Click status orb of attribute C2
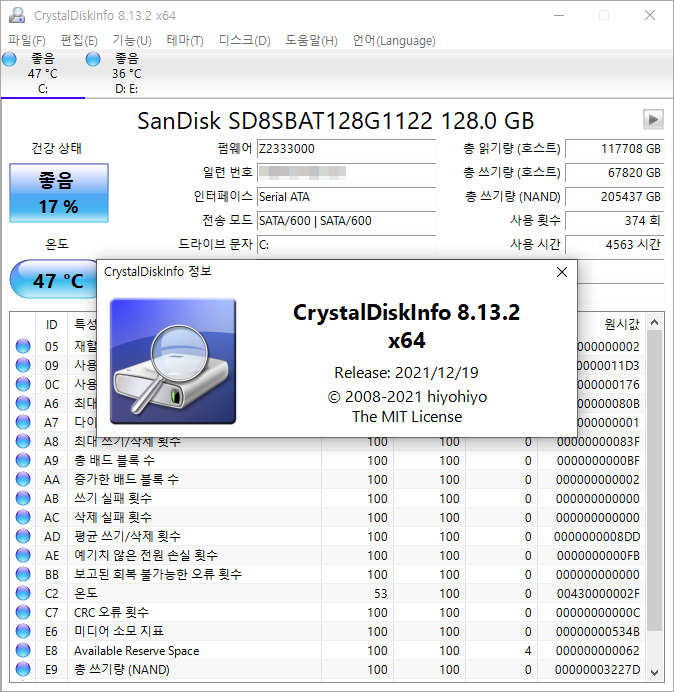Screen dimensions: 674x692 tap(23, 593)
